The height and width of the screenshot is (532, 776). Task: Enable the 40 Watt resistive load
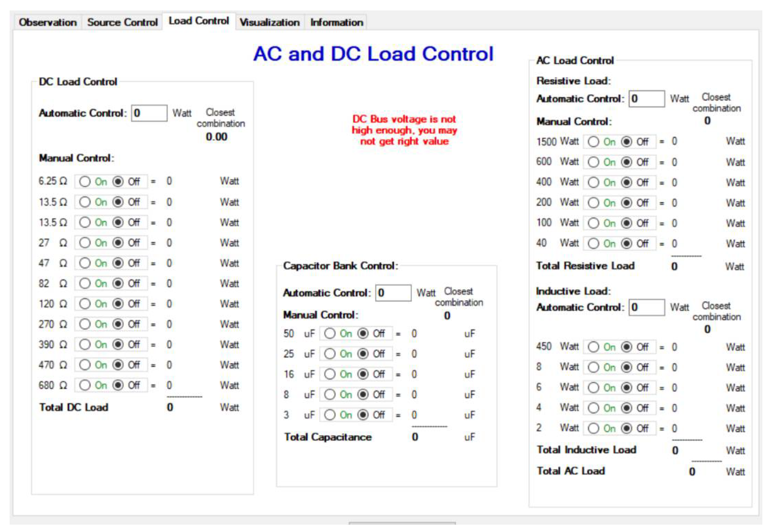tap(593, 244)
